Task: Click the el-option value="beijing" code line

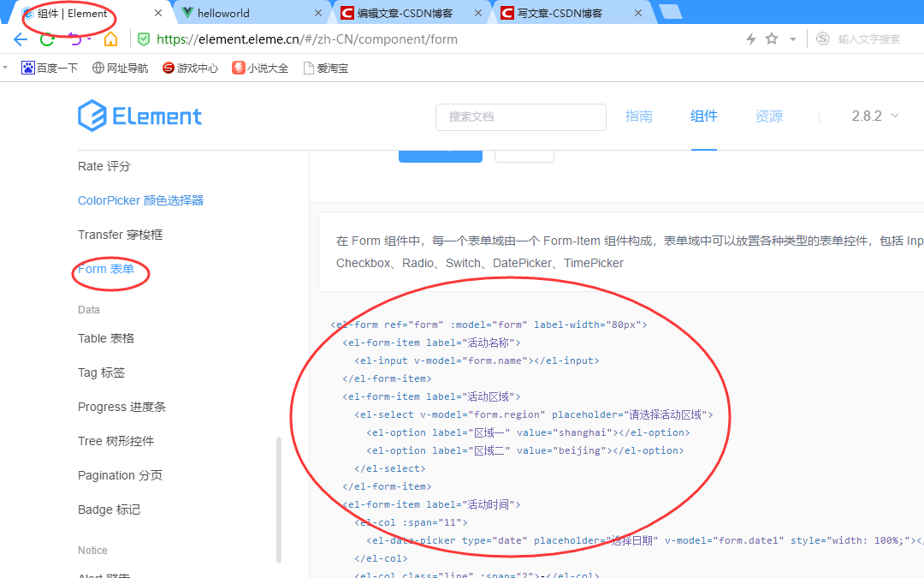Action: click(x=525, y=450)
